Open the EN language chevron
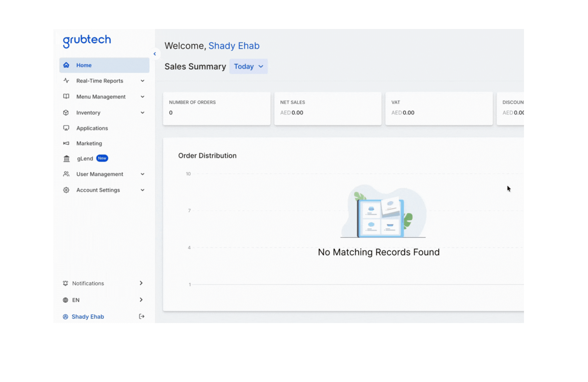The width and height of the screenshot is (588, 382). tap(141, 300)
